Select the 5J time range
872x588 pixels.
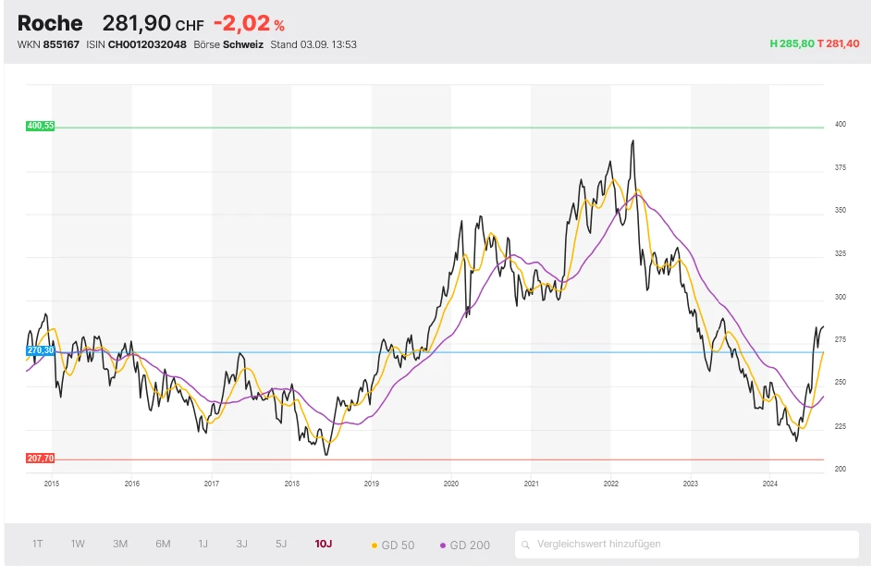click(x=281, y=544)
